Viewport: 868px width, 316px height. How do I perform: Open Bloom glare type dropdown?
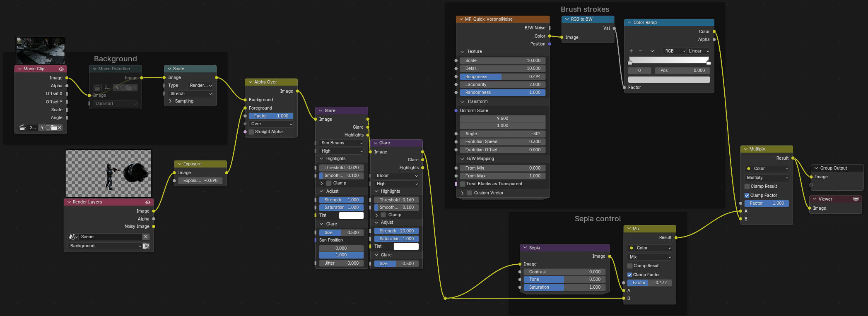[x=397, y=175]
